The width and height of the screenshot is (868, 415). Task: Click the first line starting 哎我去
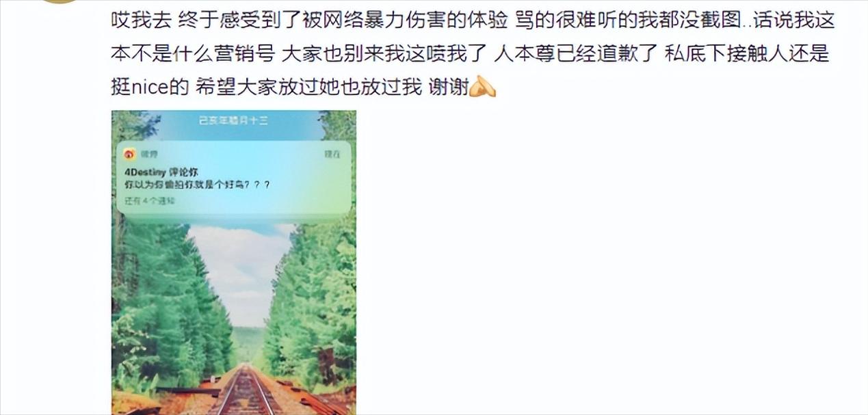click(473, 21)
